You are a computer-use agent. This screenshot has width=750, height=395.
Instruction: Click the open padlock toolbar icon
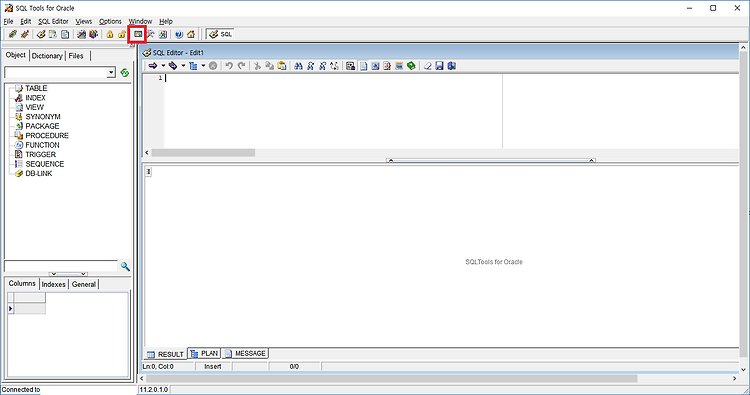[x=122, y=34]
